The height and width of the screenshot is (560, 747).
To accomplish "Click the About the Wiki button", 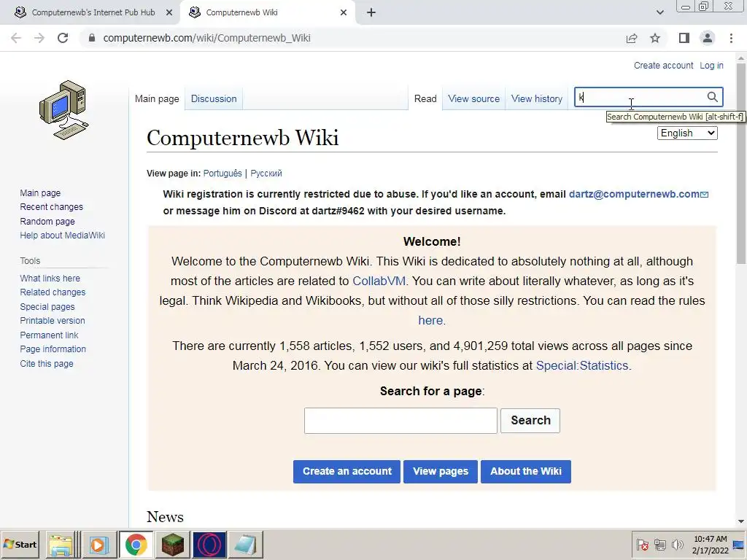I will coord(526,472).
